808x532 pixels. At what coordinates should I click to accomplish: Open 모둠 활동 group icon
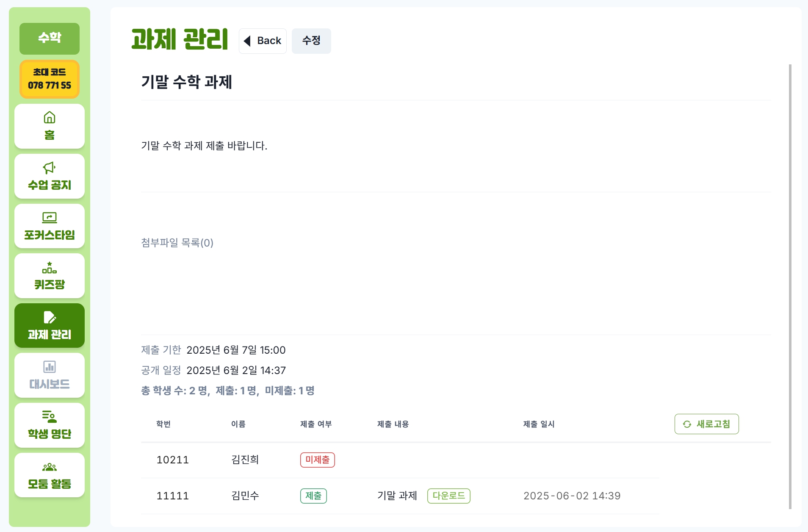(50, 467)
